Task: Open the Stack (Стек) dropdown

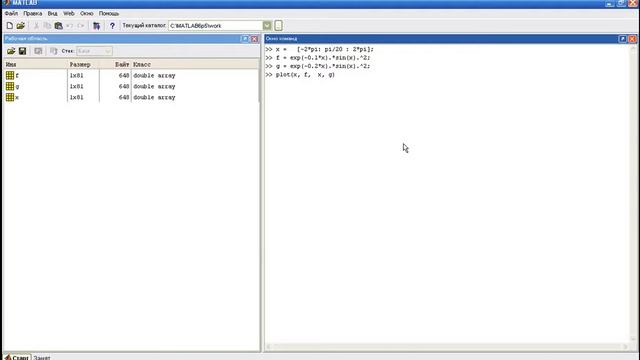Action: tap(94, 51)
